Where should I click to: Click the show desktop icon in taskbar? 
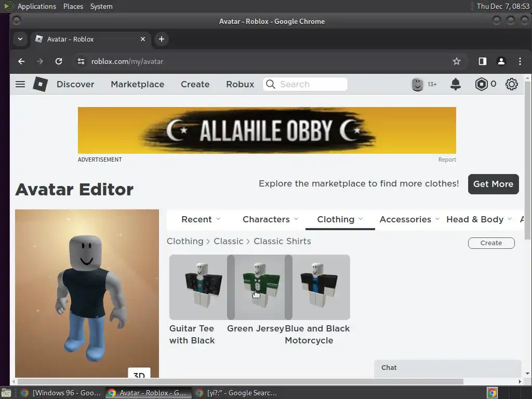tap(6, 393)
